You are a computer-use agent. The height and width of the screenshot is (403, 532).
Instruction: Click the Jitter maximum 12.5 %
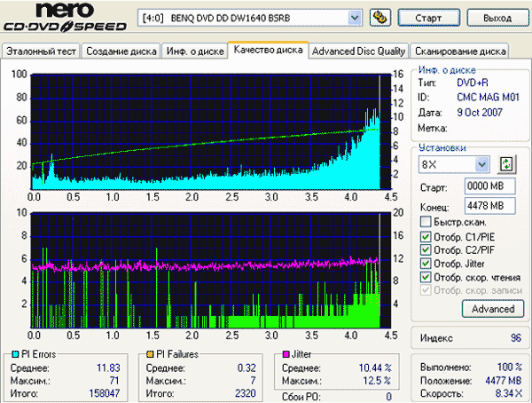pos(378,381)
